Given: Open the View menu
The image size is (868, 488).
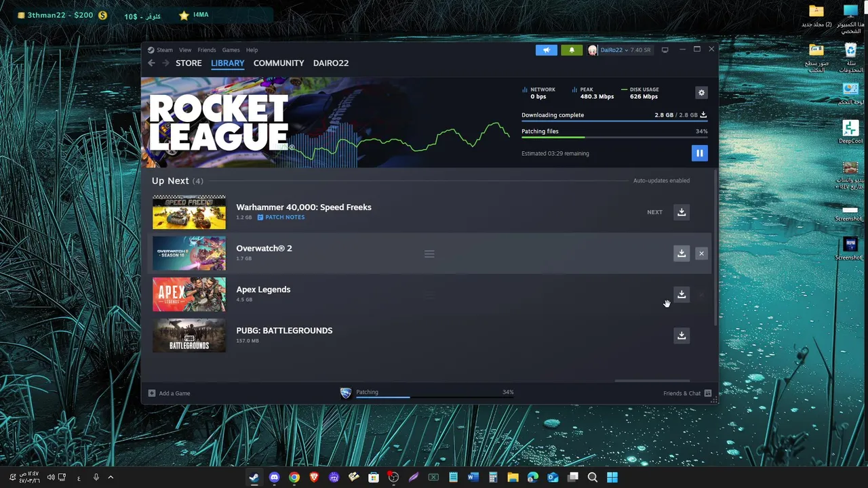Looking at the screenshot, I should tap(185, 50).
